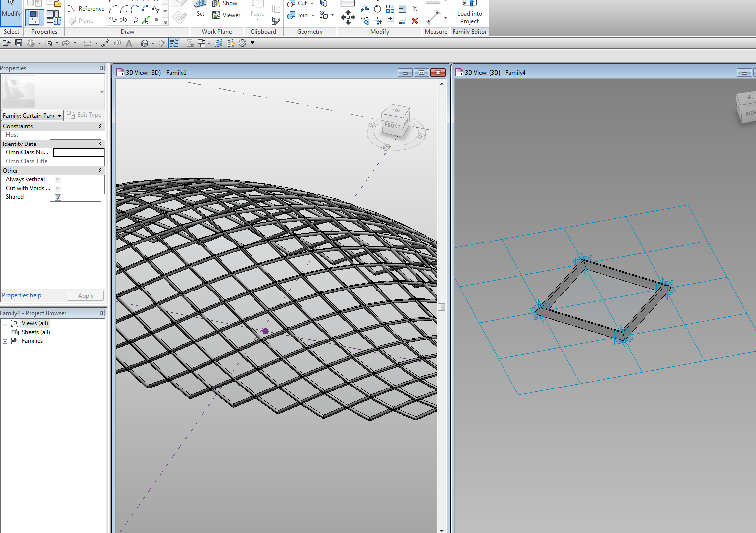Click the FRONT face of the ViewCube
Viewport: 756px width, 533px height.
coord(392,126)
